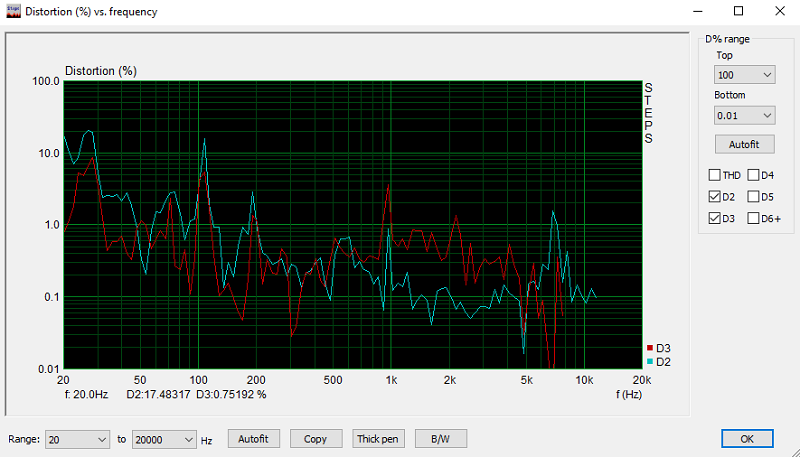The height and width of the screenshot is (457, 800).
Task: Click the 1k frequency axis label
Action: pyautogui.click(x=391, y=380)
